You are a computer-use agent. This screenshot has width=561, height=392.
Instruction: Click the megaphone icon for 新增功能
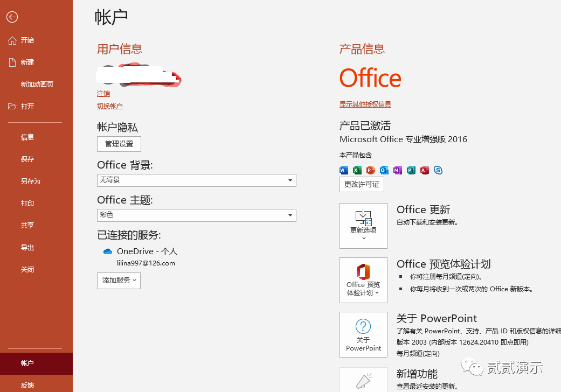coord(364,381)
